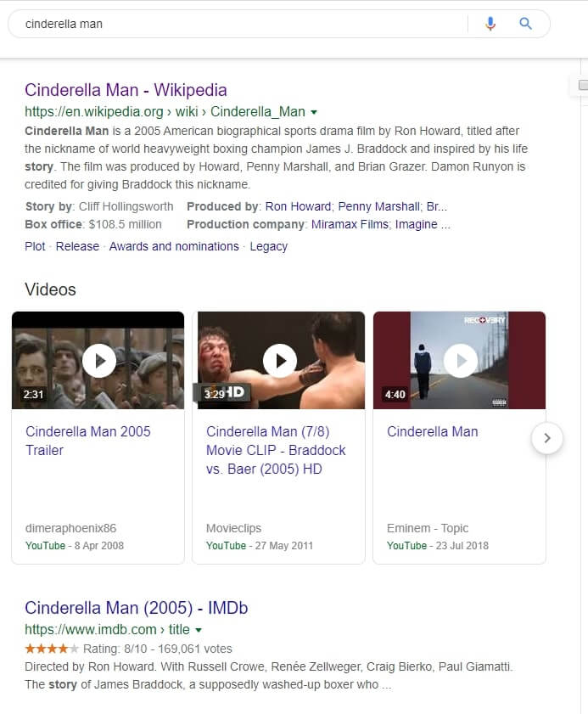This screenshot has width=588, height=714.
Task: Open the Plot section link
Action: [35, 246]
